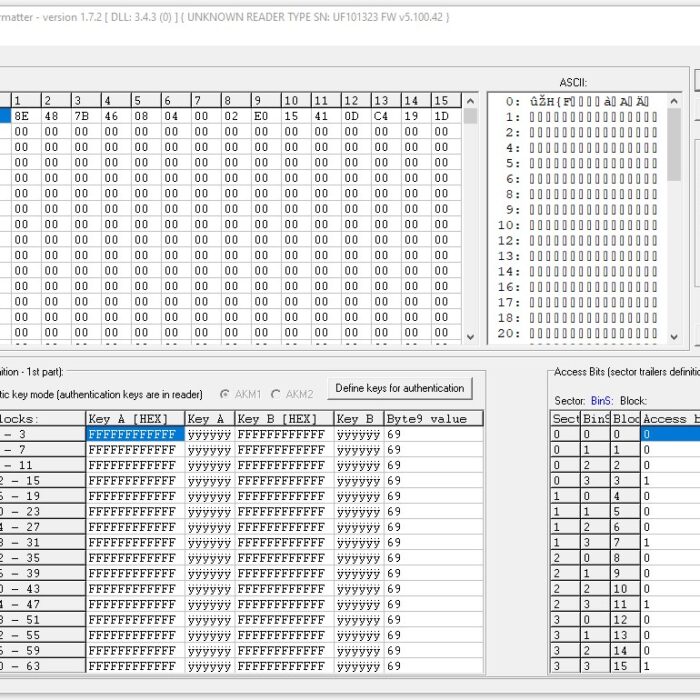The image size is (700, 700).
Task: Click ASCII row labeled 0:
Action: click(x=578, y=102)
